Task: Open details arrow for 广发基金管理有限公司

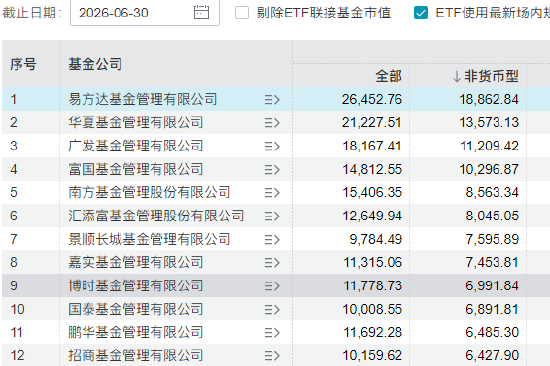Action: (x=272, y=146)
